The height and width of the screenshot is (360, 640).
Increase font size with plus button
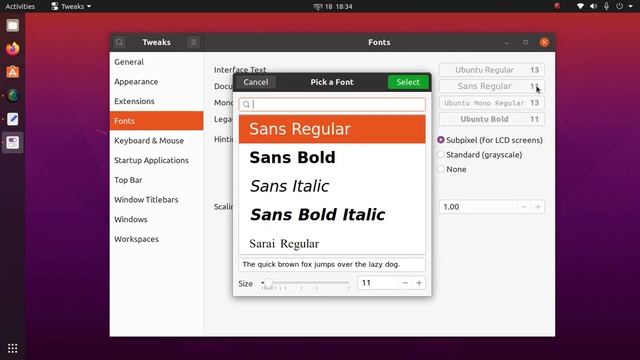[419, 283]
